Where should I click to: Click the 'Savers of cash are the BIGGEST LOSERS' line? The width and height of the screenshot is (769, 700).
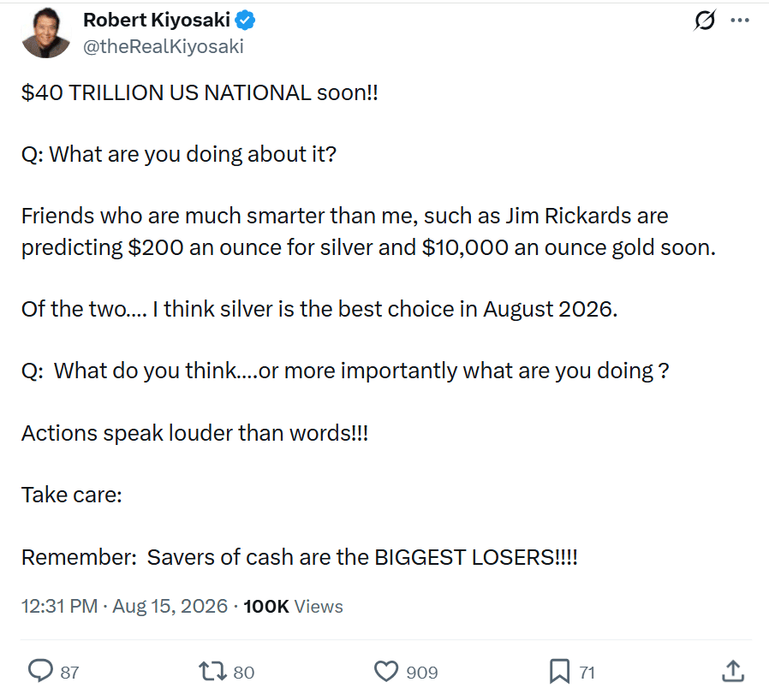tap(299, 557)
